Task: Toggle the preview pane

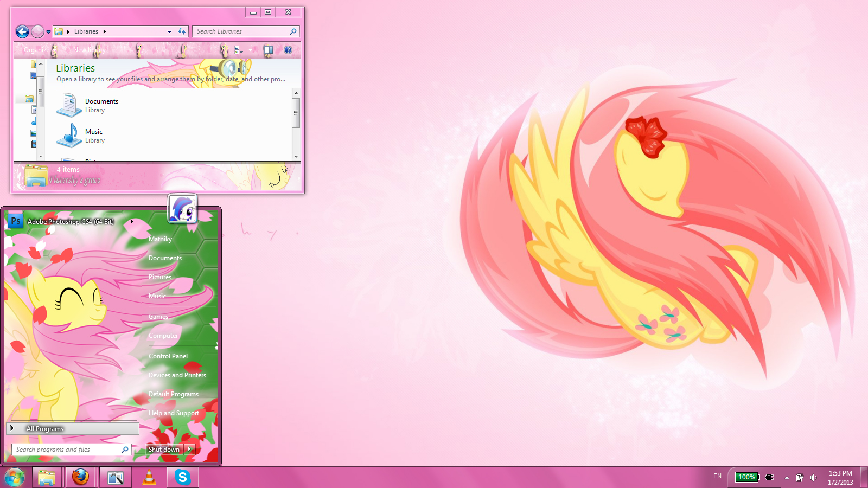Action: [x=268, y=50]
